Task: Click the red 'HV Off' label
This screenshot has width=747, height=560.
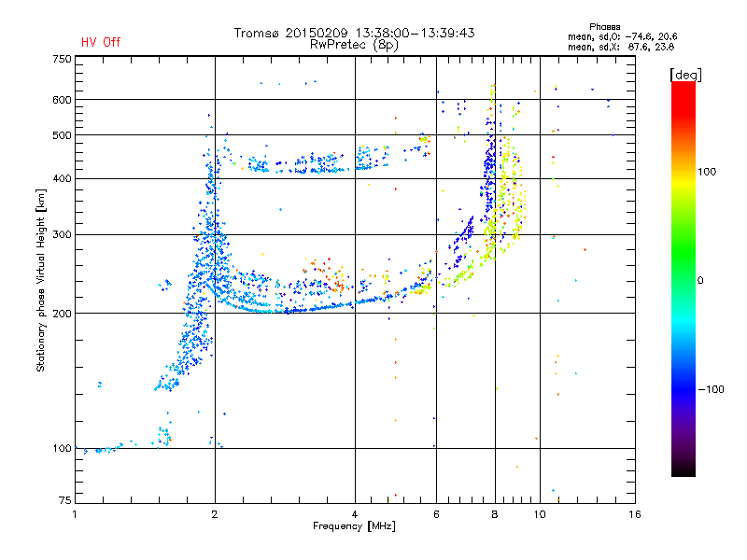Action: coord(101,42)
